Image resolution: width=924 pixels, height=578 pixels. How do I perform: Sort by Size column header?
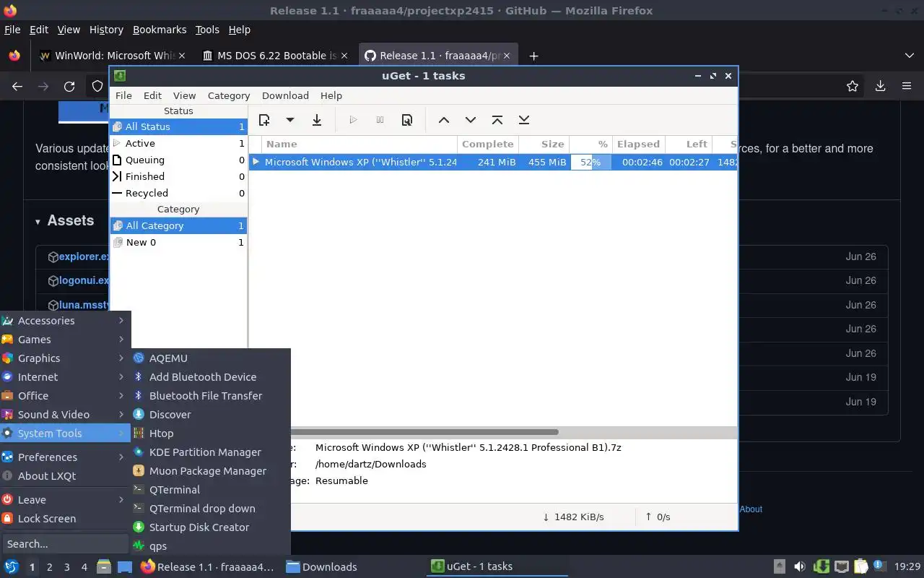(544, 144)
